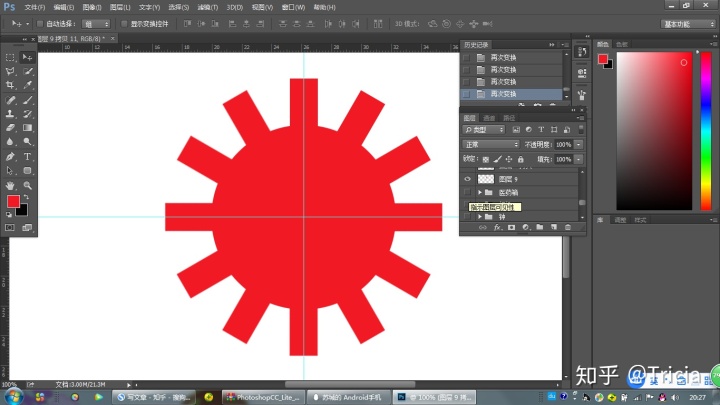Switch to the 通道 tab
720x405 pixels.
(489, 118)
